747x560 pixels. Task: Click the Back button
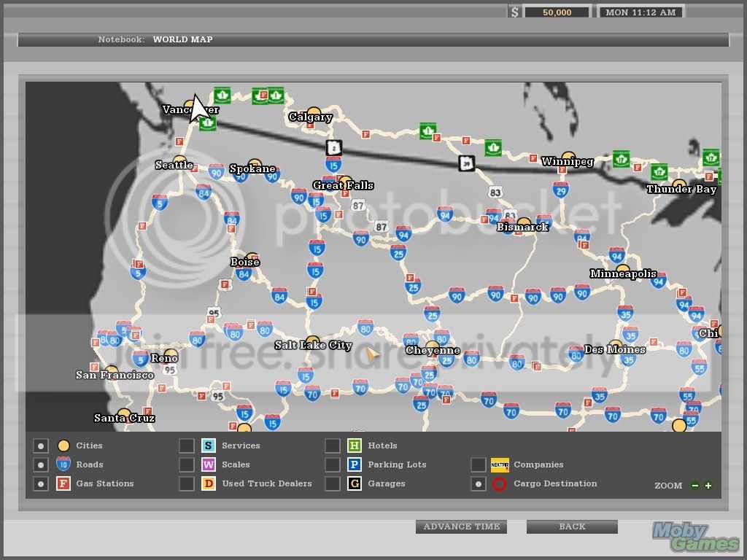pyautogui.click(x=572, y=526)
